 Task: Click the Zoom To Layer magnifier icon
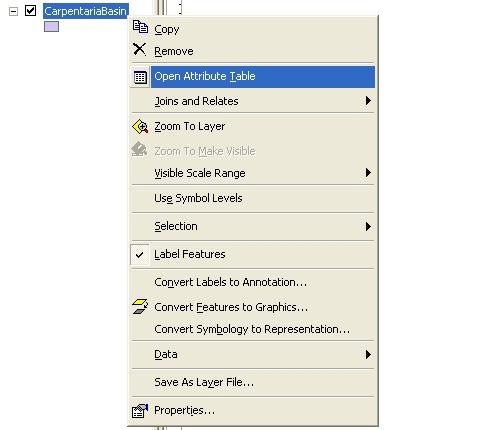[x=140, y=127]
